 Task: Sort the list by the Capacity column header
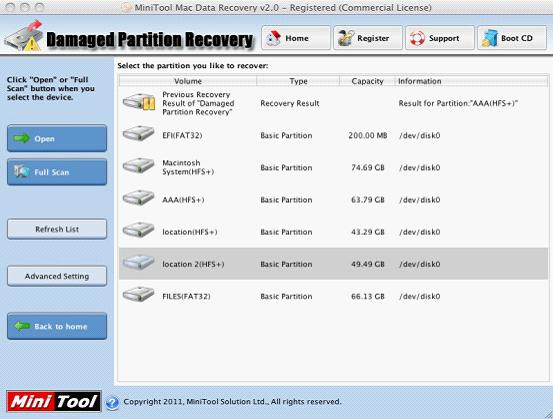point(367,81)
